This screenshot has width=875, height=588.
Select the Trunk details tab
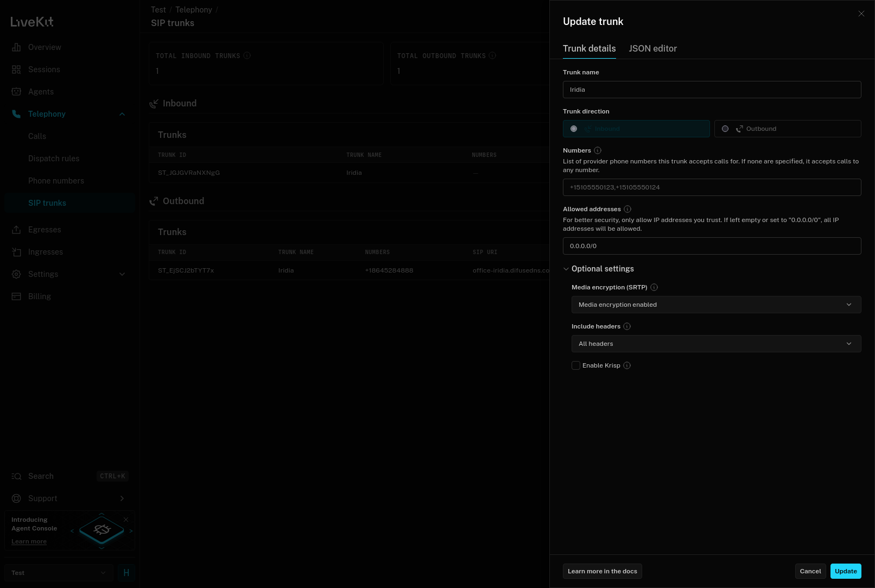click(x=589, y=48)
